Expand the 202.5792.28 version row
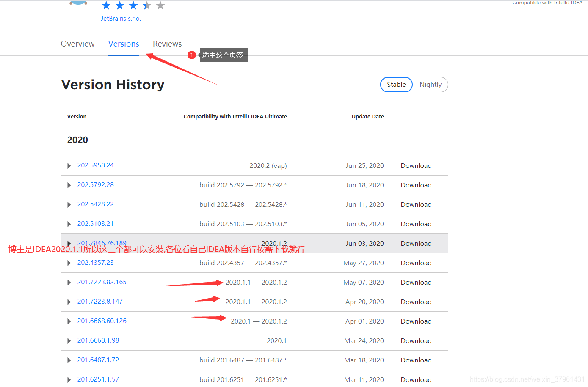Screen dimensions: 588x387 [69, 185]
